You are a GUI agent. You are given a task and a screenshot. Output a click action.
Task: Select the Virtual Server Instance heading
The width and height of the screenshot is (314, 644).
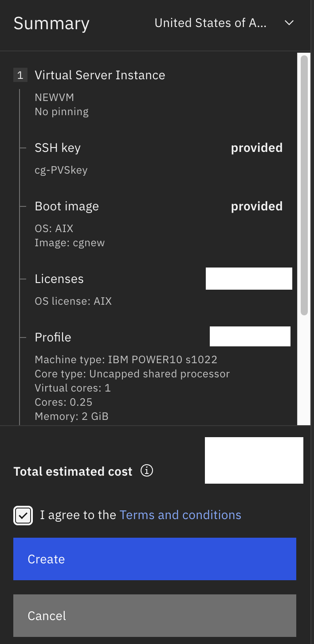pyautogui.click(x=100, y=75)
